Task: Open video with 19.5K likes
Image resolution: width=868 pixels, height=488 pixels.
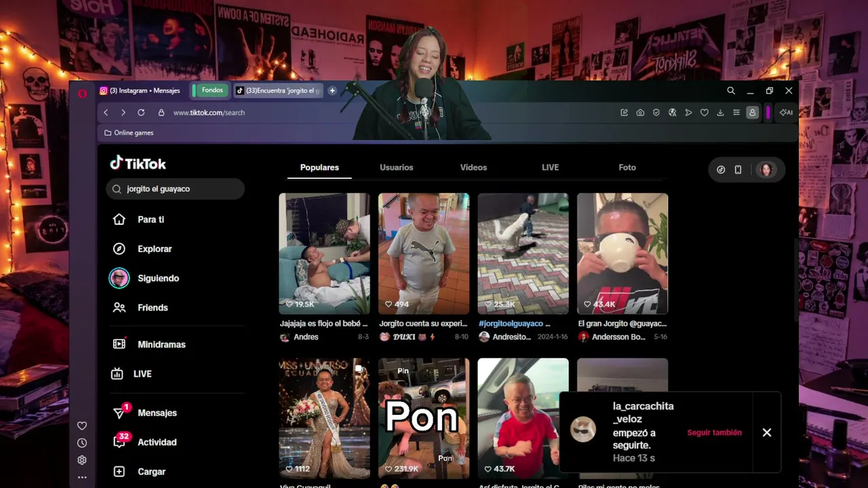Action: tap(324, 253)
